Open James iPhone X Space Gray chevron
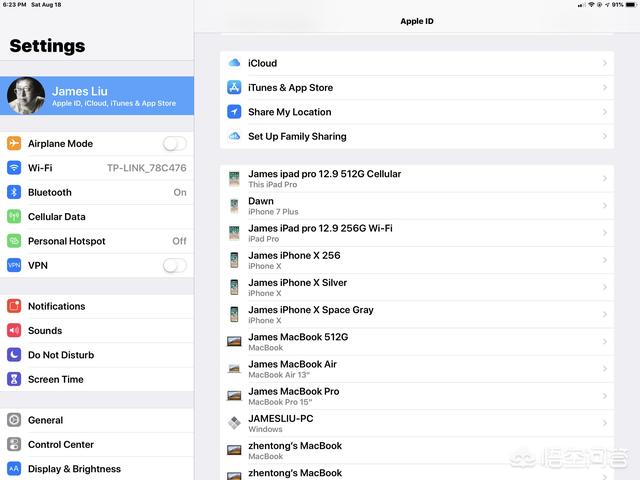 605,314
